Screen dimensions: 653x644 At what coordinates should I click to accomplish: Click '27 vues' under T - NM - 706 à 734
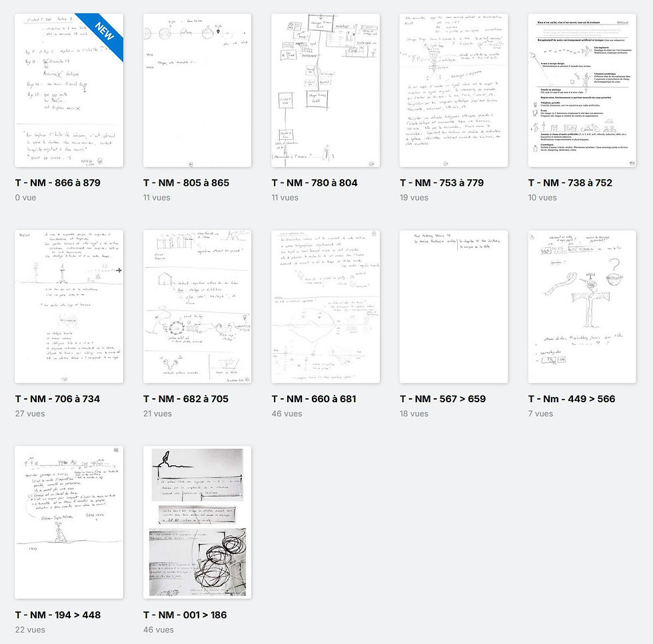click(30, 414)
